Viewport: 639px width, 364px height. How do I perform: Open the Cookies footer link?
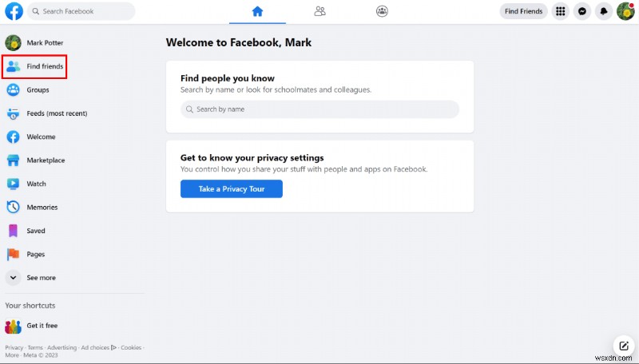tap(131, 348)
